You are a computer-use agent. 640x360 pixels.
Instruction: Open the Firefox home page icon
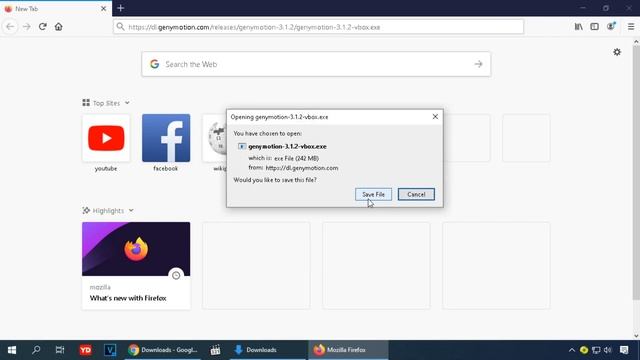pyautogui.click(x=58, y=27)
